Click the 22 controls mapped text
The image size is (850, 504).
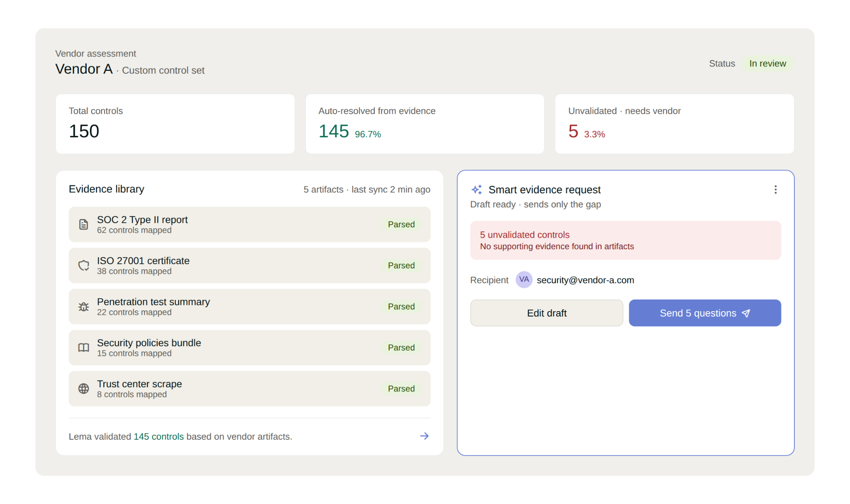click(x=134, y=312)
